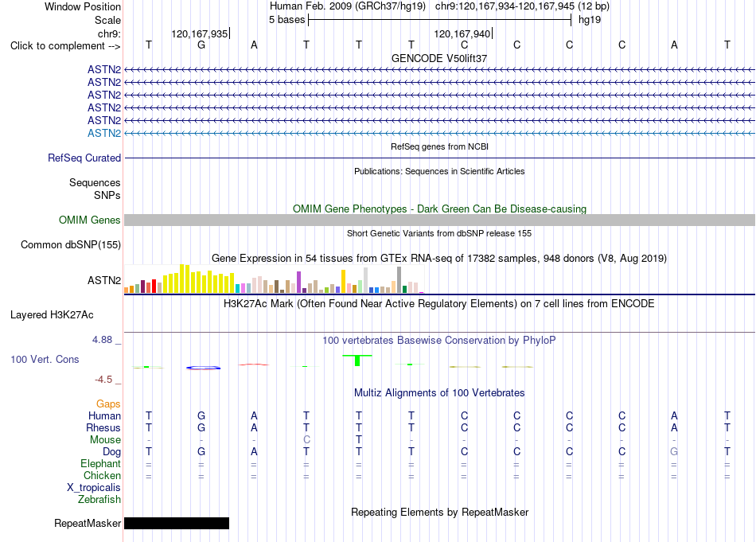Click the Human alignment row label
The image size is (756, 542).
104,415
